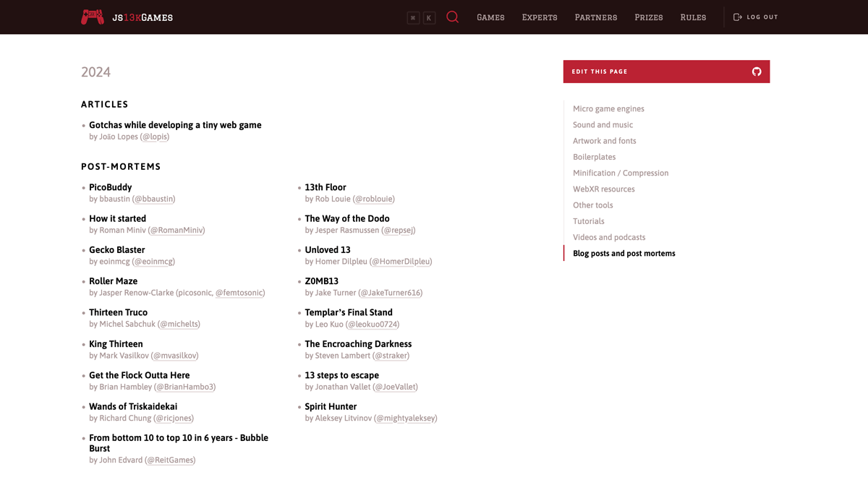Open search with the magnifier icon
868x493 pixels.
click(x=453, y=17)
